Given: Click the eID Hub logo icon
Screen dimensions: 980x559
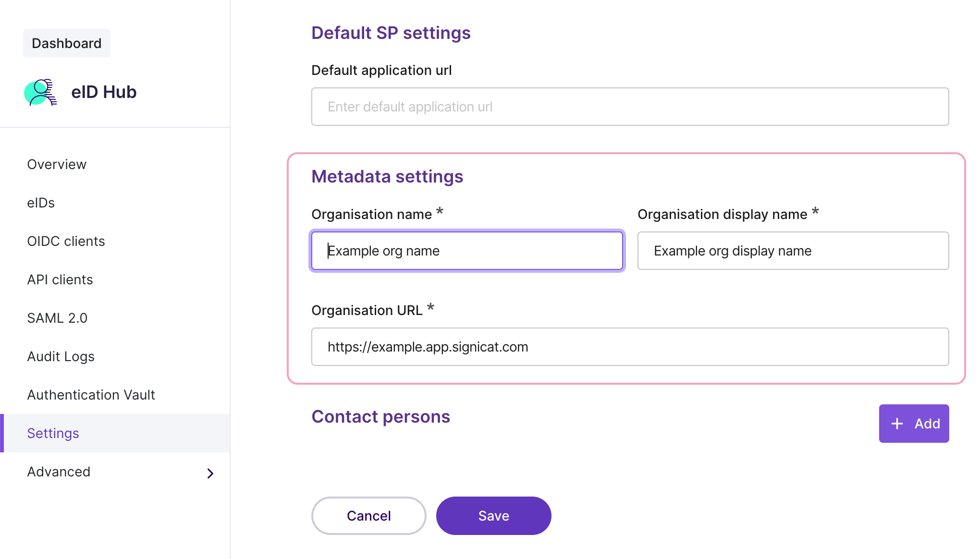Looking at the screenshot, I should 41,92.
